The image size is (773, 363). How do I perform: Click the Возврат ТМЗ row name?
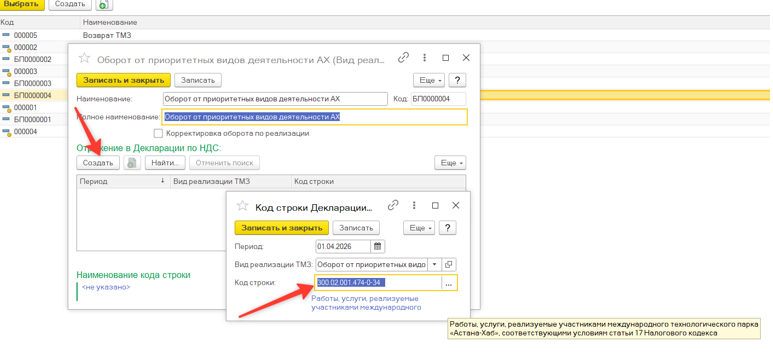click(x=107, y=36)
